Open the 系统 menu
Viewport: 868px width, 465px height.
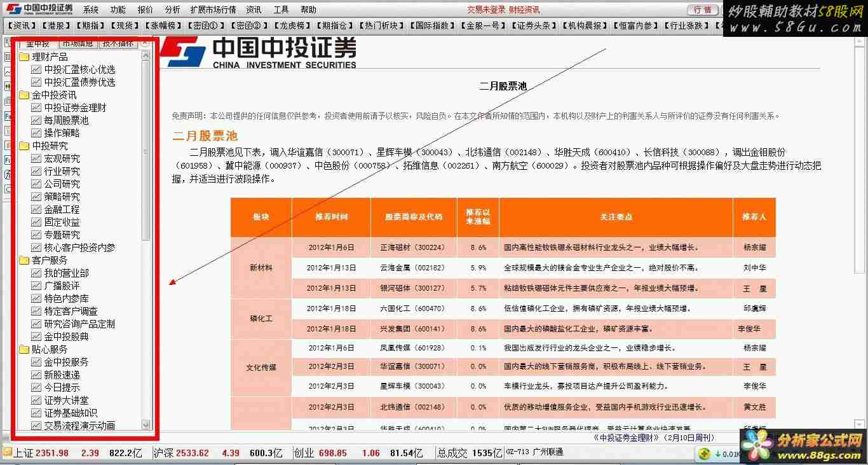coord(91,10)
